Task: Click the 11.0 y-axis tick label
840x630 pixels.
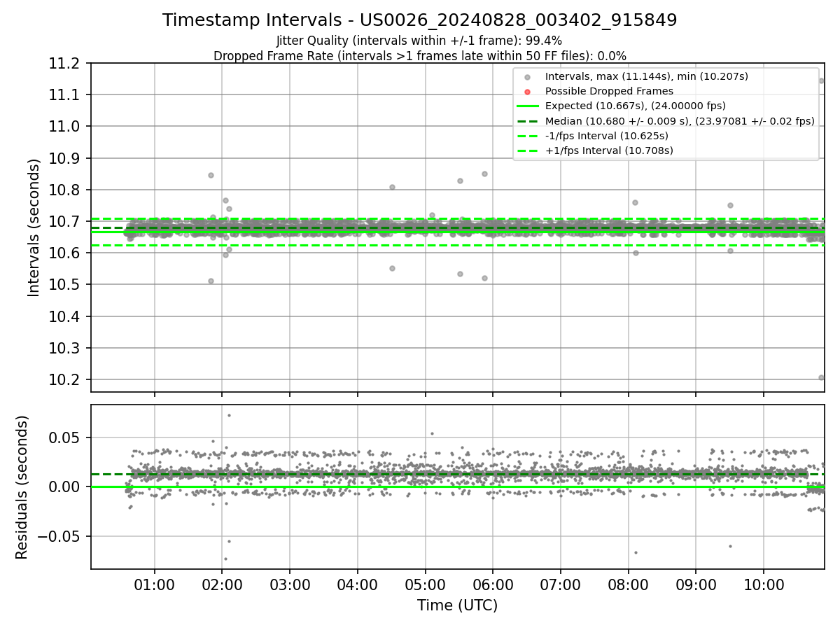Action: tap(66, 127)
